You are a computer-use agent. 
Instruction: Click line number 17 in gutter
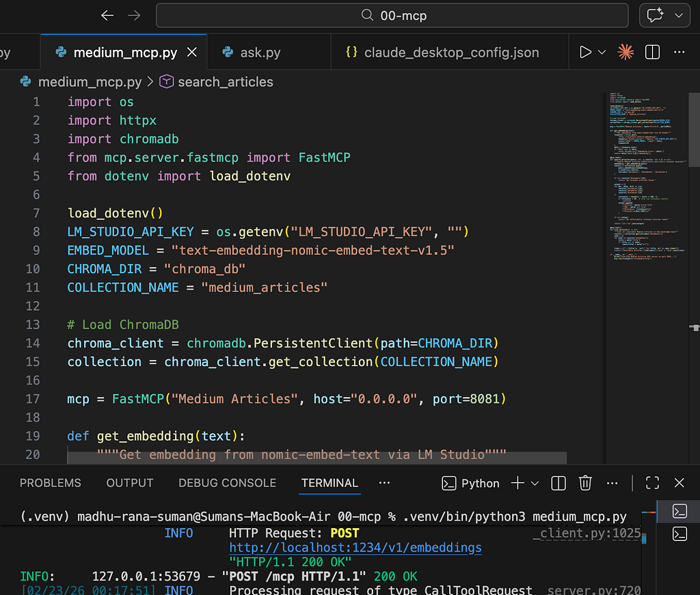point(33,399)
